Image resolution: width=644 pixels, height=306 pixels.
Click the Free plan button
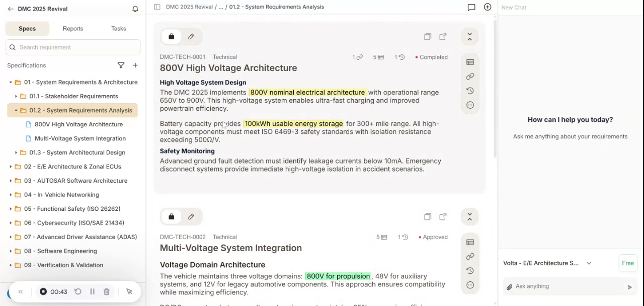click(627, 263)
